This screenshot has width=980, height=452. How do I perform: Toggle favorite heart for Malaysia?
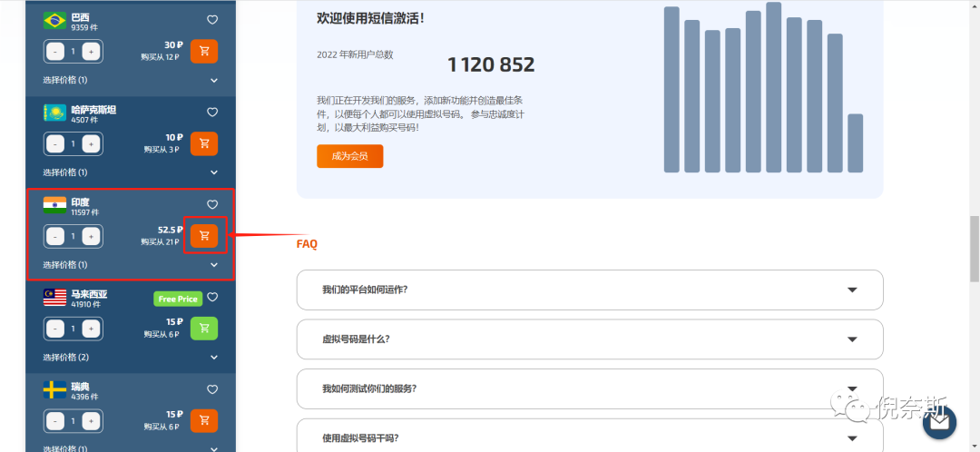pos(212,297)
